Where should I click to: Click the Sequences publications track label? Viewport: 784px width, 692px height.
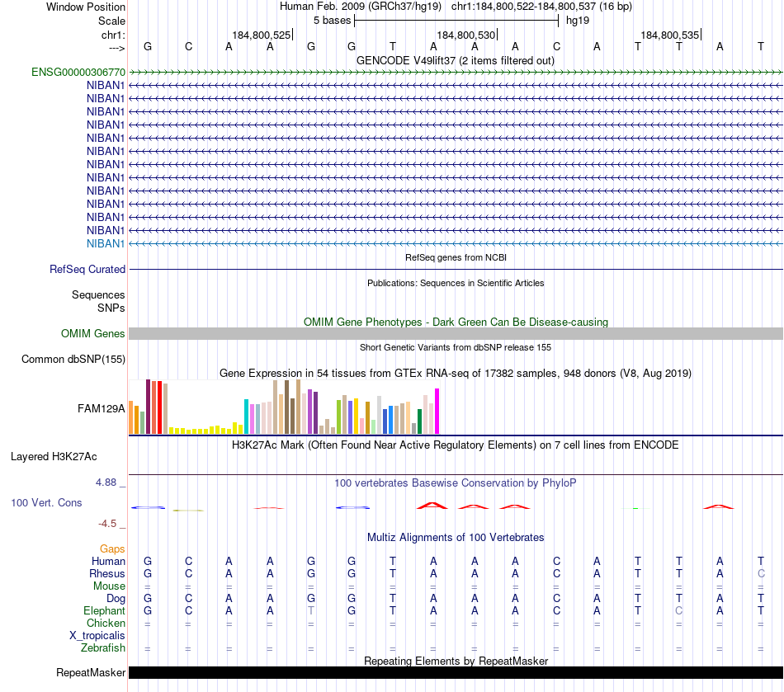click(x=98, y=294)
